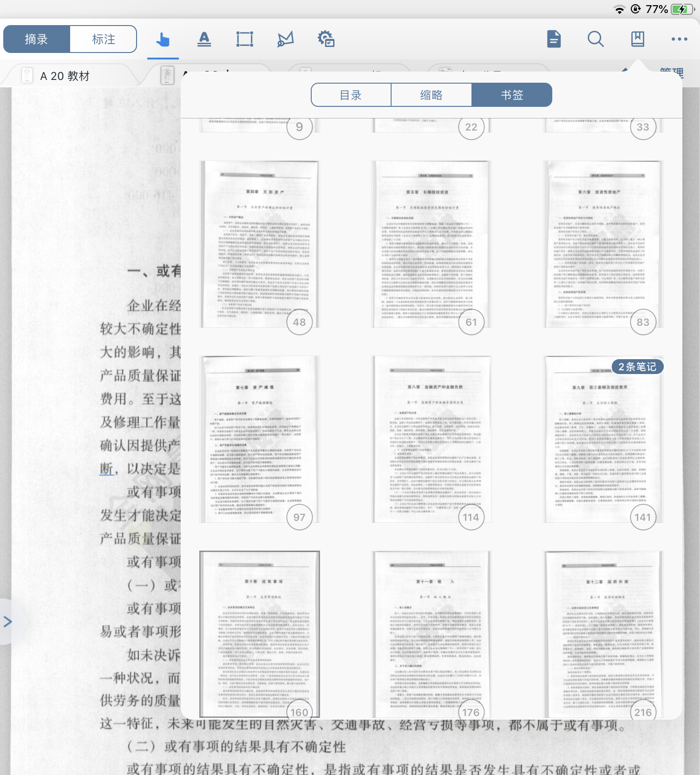This screenshot has width=700, height=775.
Task: Choose the text underline highlight tool
Action: (x=204, y=39)
